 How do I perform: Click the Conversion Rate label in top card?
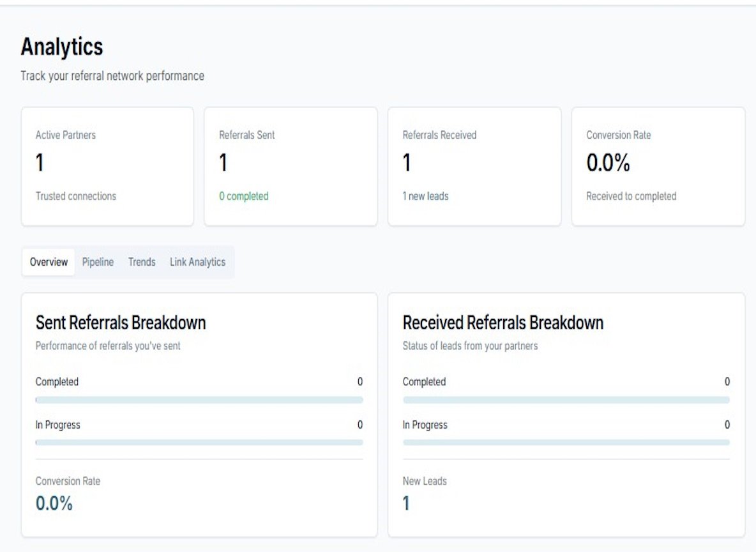[x=618, y=135]
